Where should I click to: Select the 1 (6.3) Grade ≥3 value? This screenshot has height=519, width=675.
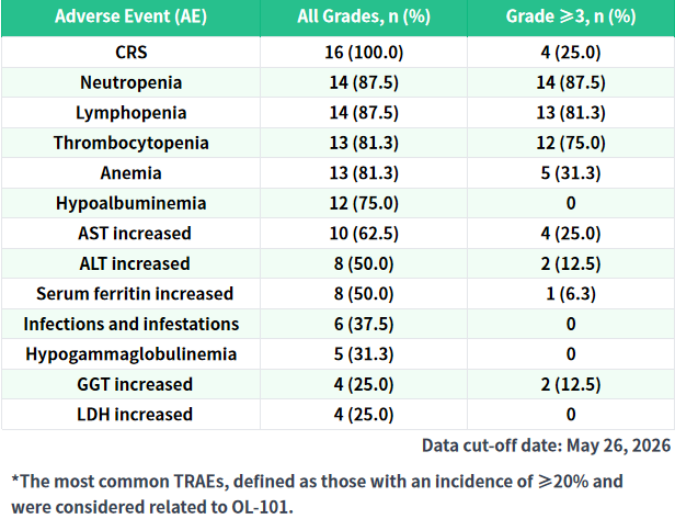coord(571,293)
